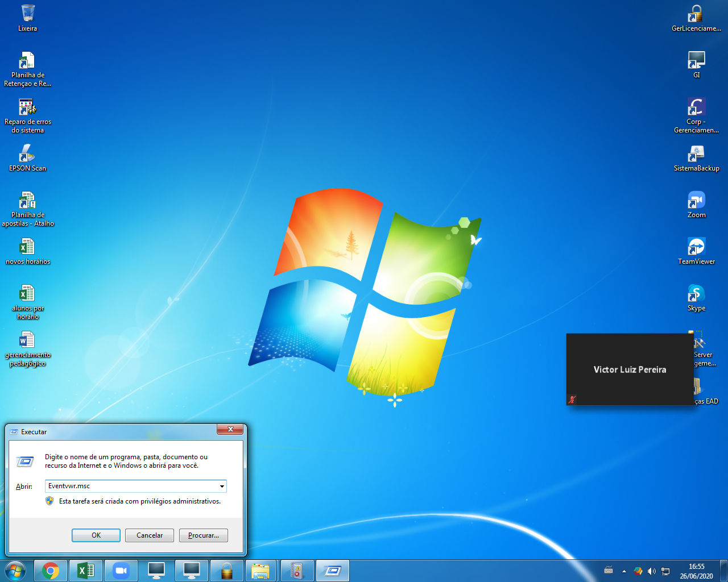
Task: Open the Event Viewer taskbar icon
Action: point(297,571)
